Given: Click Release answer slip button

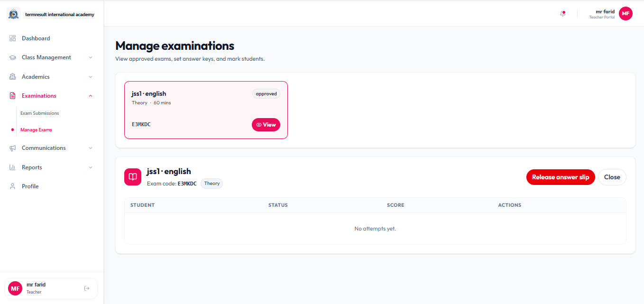Looking at the screenshot, I should pyautogui.click(x=561, y=177).
